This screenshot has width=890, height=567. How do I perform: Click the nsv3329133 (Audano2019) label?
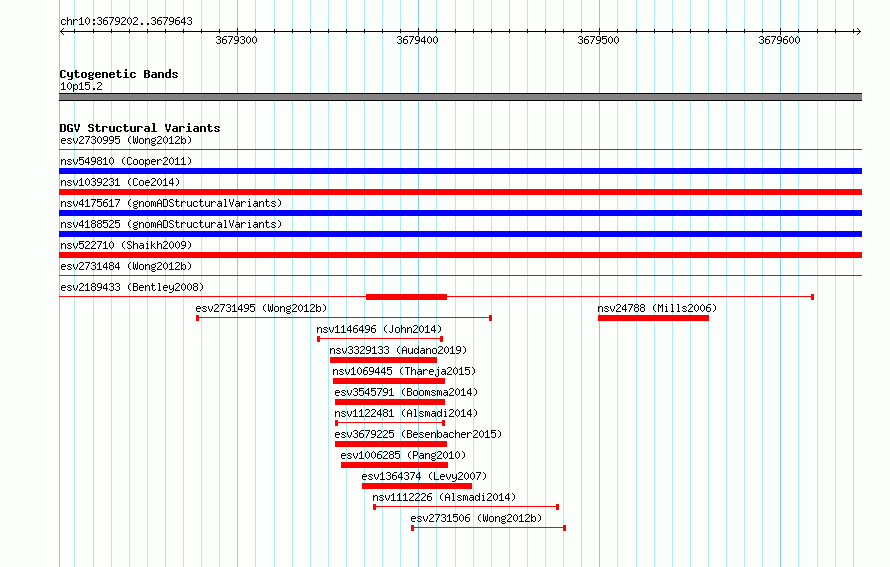[x=398, y=350]
